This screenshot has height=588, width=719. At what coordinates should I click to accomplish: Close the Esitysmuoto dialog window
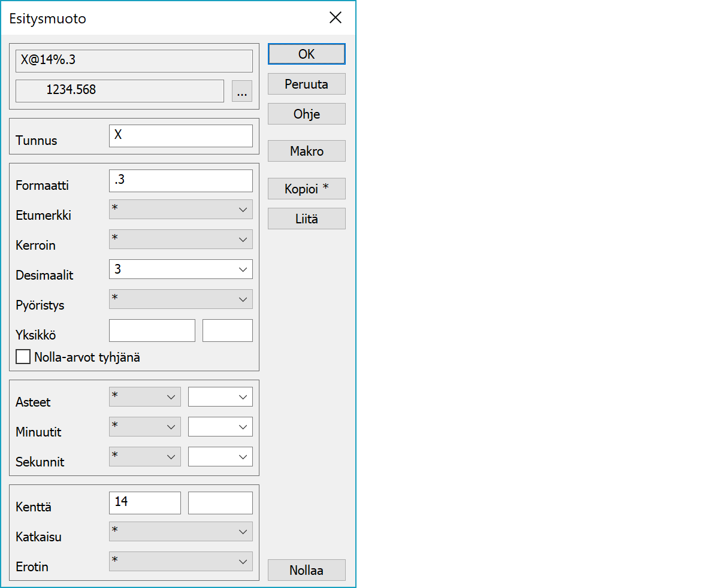[336, 18]
